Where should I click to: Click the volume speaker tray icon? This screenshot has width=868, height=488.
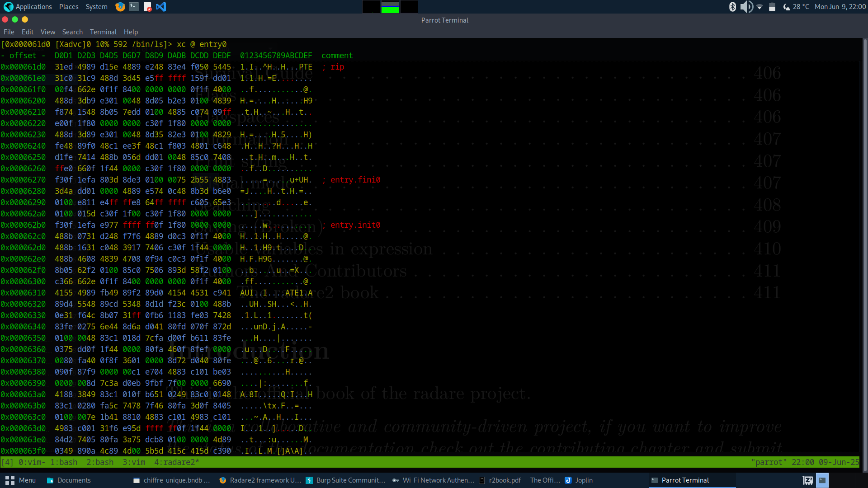(x=746, y=7)
